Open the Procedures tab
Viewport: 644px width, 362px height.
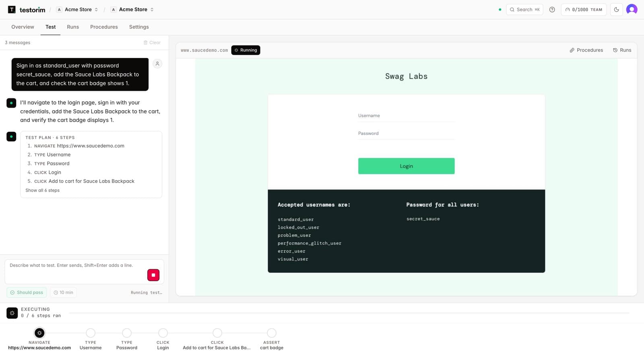coord(104,27)
